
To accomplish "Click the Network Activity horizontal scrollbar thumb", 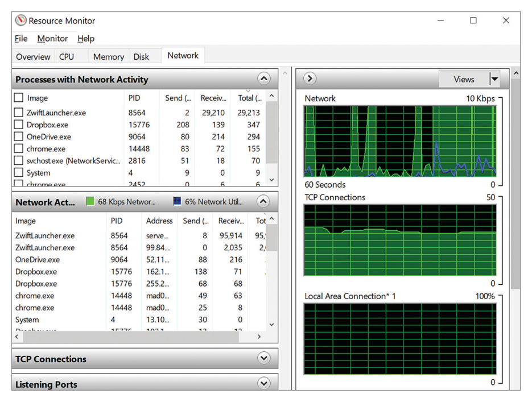I will click(x=130, y=337).
